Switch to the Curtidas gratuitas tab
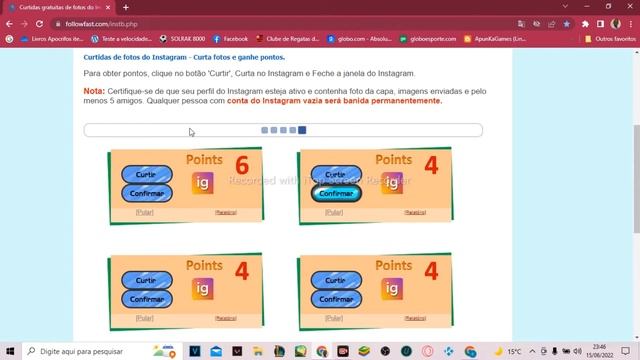640x360 pixels. tap(59, 7)
